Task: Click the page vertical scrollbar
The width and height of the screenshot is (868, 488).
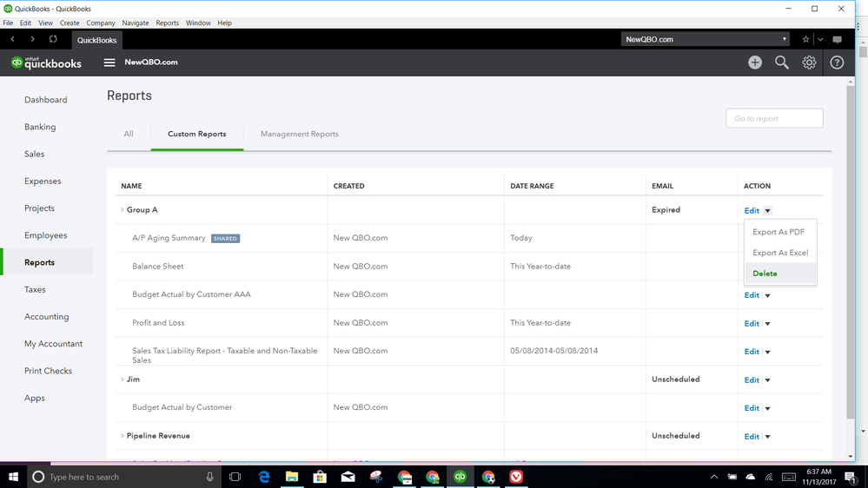Action: tap(851, 253)
